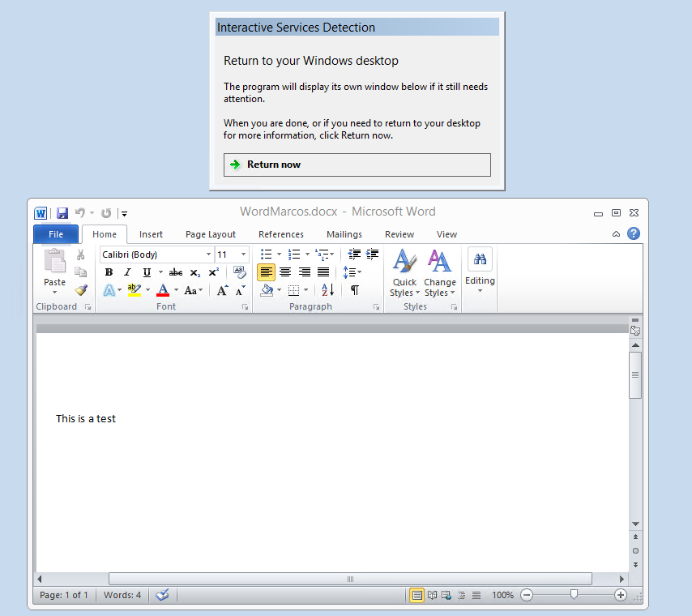Click the Format Painter brush icon
The height and width of the screenshot is (616, 692).
click(80, 290)
